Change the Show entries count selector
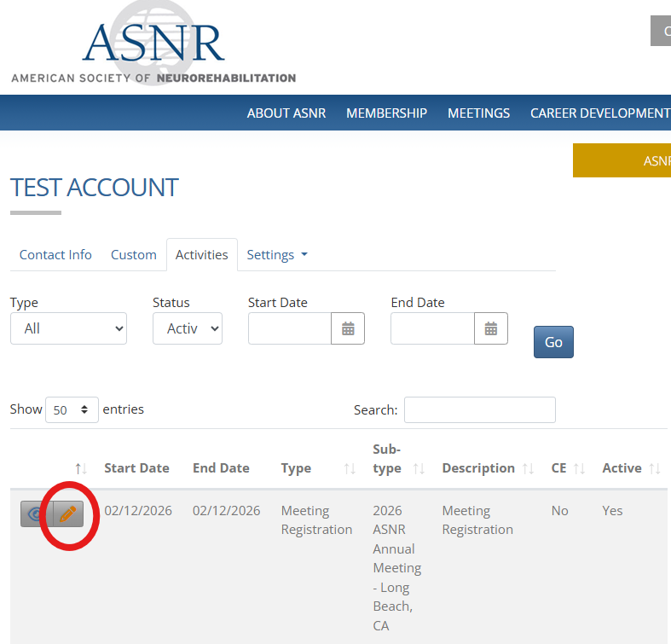The image size is (671, 644). point(72,409)
